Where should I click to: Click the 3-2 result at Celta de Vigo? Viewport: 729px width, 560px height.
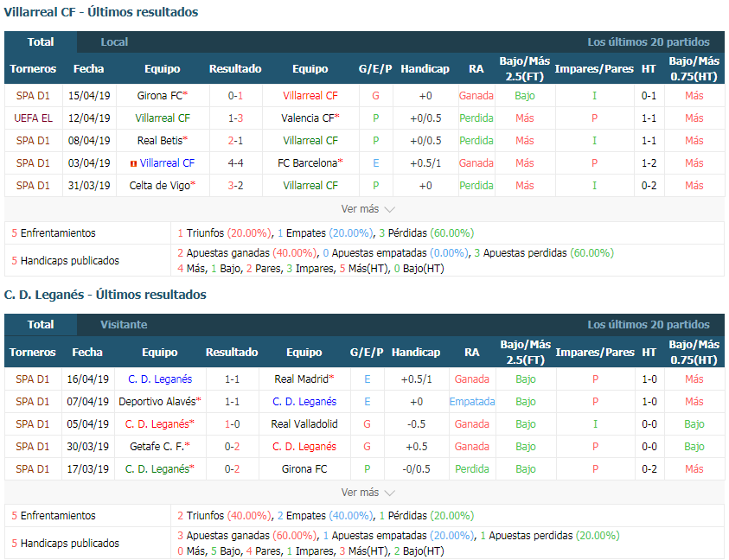click(x=235, y=186)
